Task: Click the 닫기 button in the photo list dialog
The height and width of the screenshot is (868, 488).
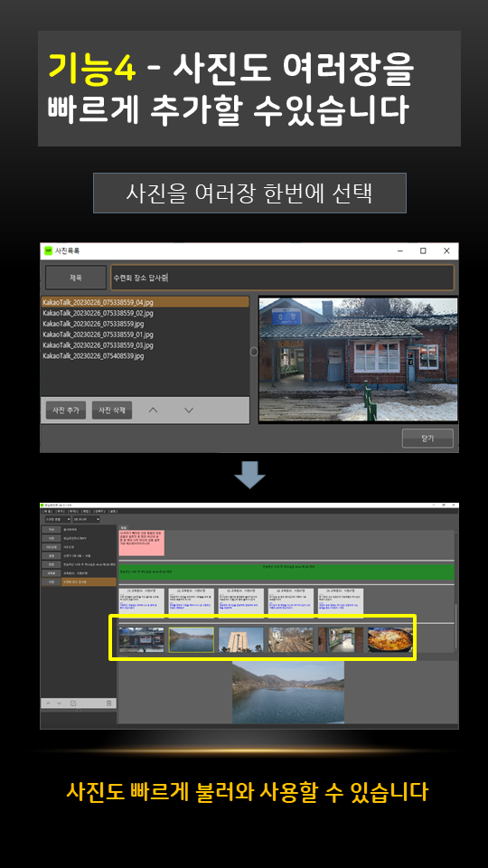Action: click(427, 439)
